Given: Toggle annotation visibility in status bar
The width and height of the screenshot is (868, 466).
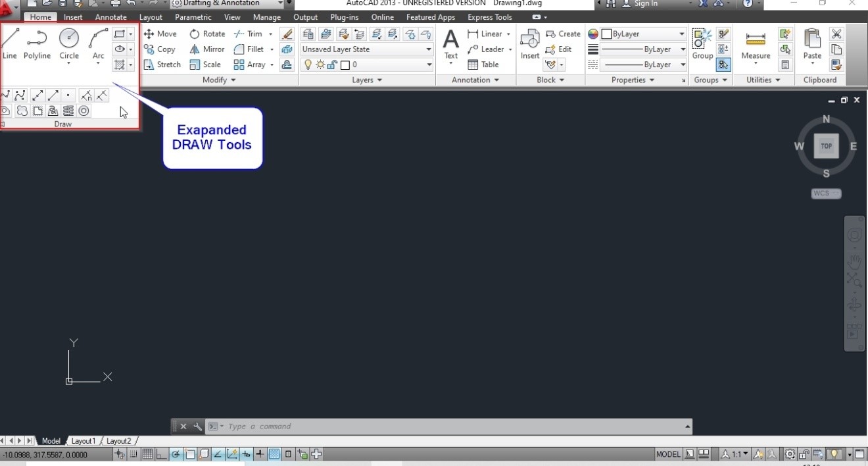Looking at the screenshot, I should click(x=759, y=454).
